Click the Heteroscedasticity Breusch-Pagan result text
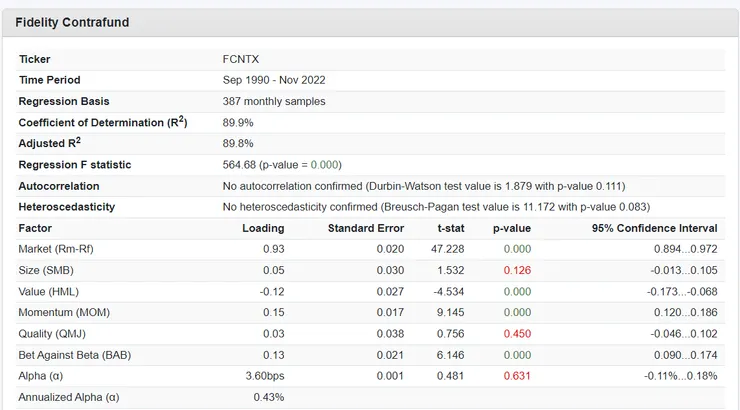This screenshot has width=740, height=410. [x=435, y=207]
